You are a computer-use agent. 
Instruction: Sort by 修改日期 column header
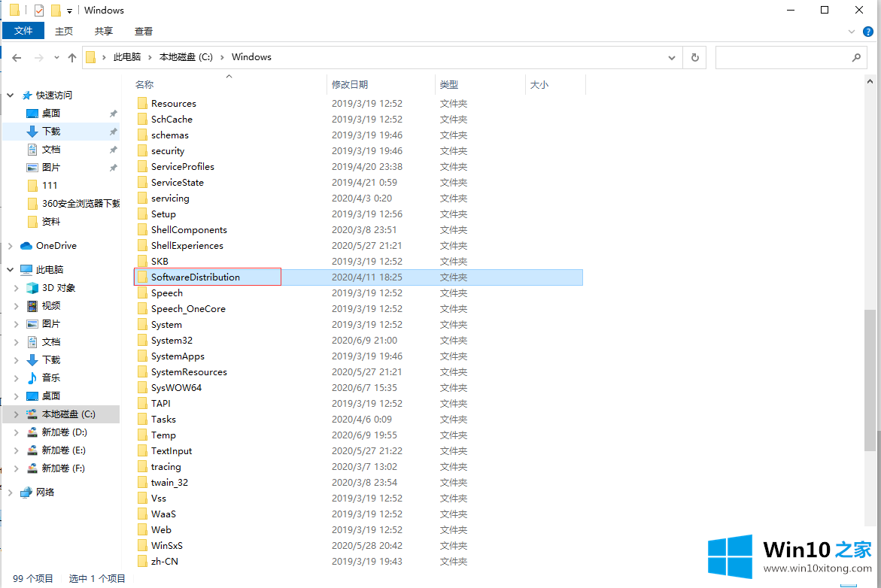pos(350,85)
